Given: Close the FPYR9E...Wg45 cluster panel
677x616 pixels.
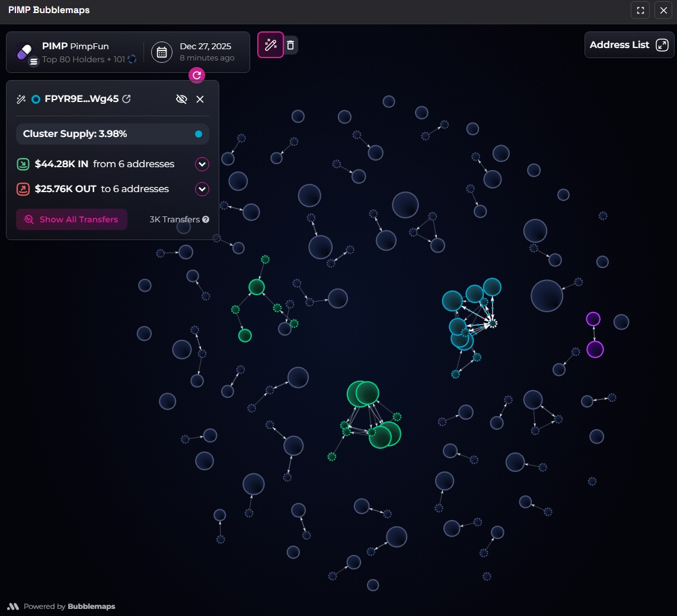Looking at the screenshot, I should pyautogui.click(x=200, y=99).
